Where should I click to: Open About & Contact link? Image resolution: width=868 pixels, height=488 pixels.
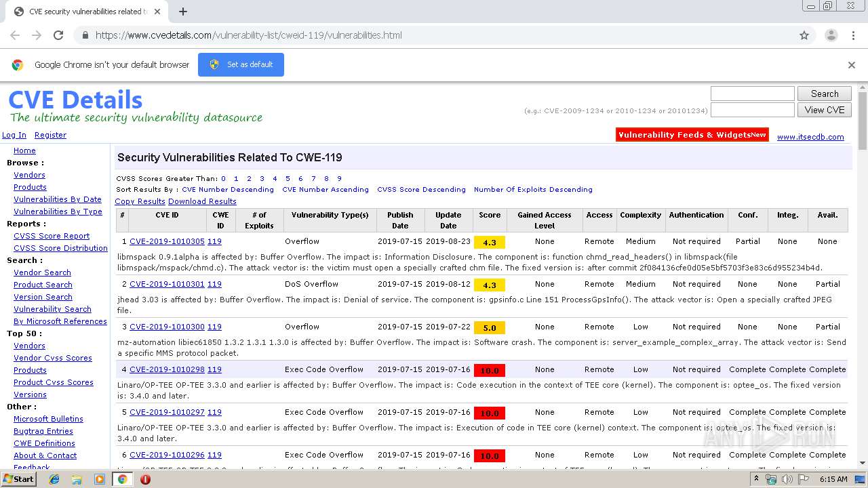(45, 455)
